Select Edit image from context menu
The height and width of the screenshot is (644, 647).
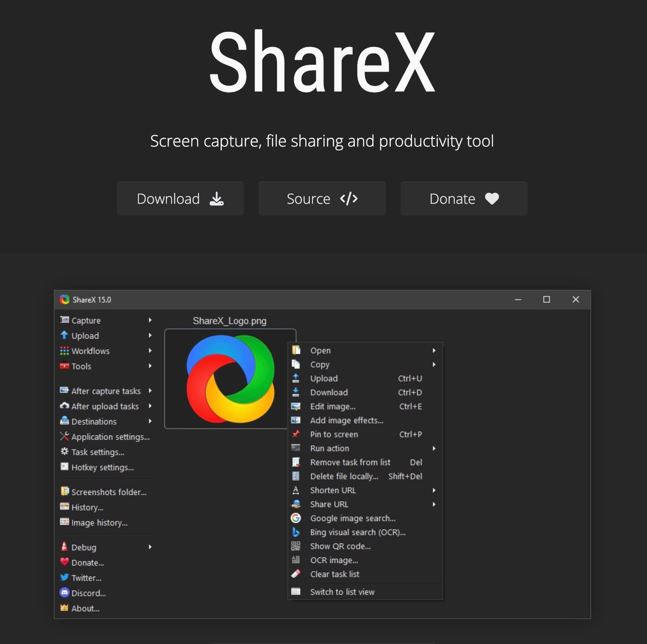point(333,406)
